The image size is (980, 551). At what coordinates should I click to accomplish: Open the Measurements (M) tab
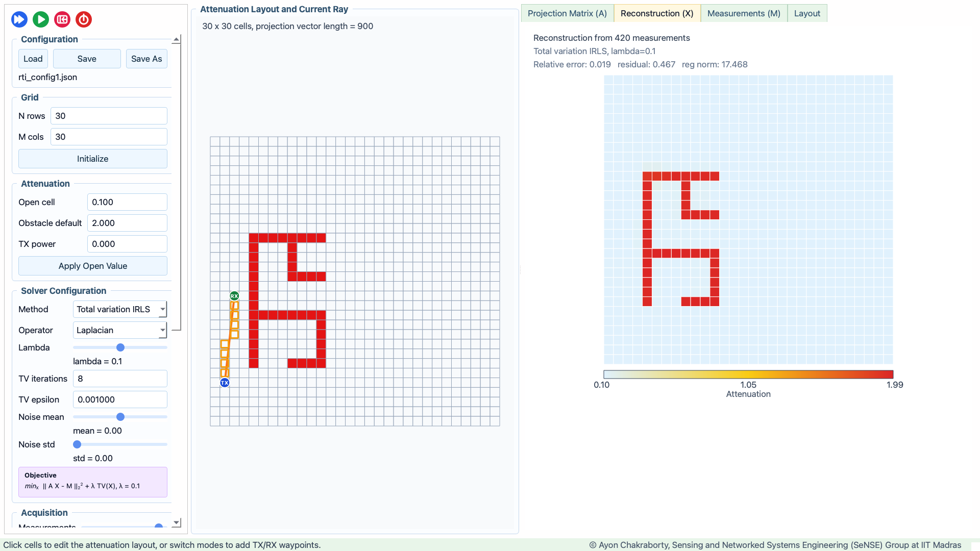tap(744, 13)
